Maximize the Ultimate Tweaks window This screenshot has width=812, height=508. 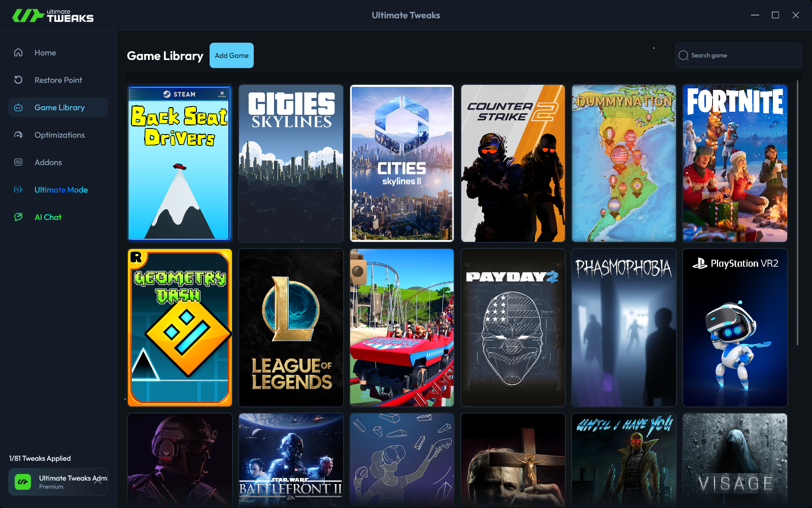[775, 15]
